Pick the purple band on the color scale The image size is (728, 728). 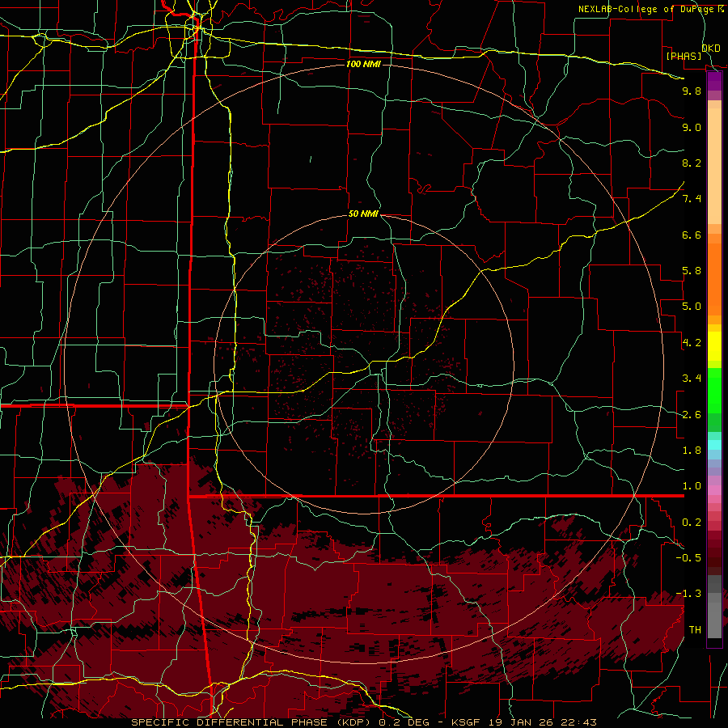[714, 82]
